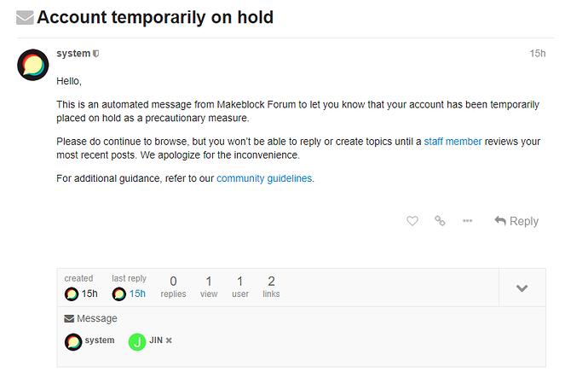Image resolution: width=588 pixels, height=378 pixels.
Task: Click the staff shield icon beside system
Action: [96, 54]
